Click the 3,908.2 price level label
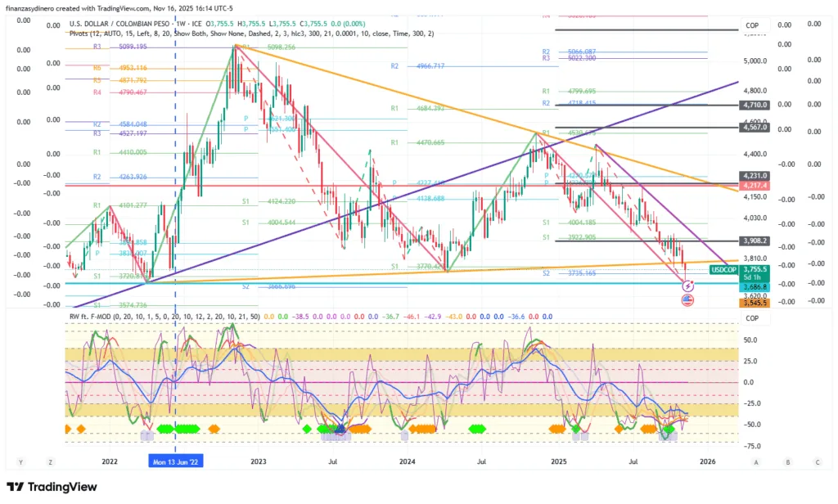Screen dimensions: 838x504 (x=754, y=241)
